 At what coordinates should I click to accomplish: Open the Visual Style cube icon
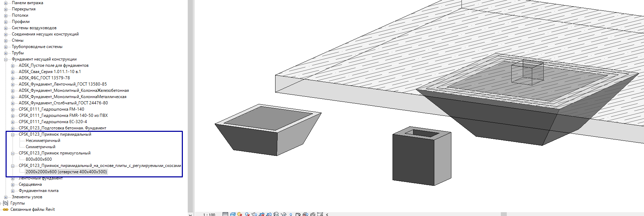coord(233,214)
